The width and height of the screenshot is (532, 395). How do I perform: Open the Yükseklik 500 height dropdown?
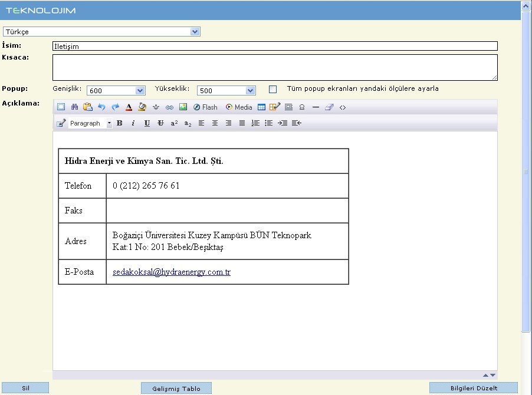(x=226, y=91)
